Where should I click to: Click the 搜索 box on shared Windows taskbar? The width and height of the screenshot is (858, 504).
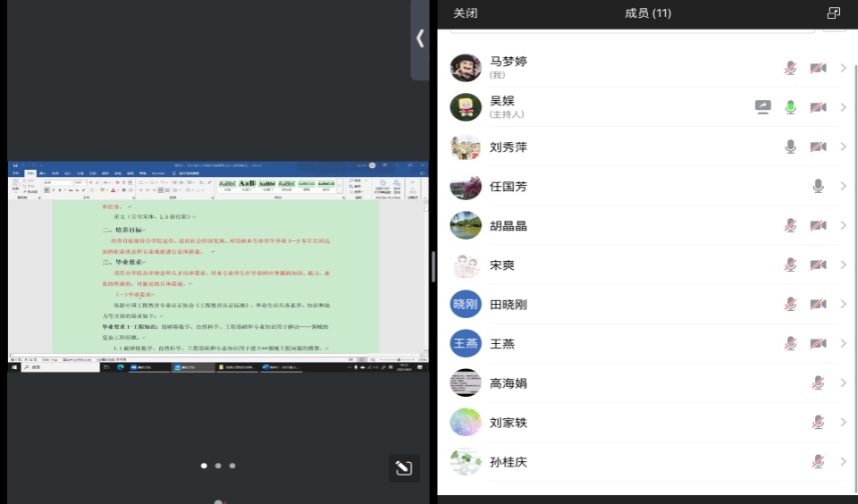[60, 367]
